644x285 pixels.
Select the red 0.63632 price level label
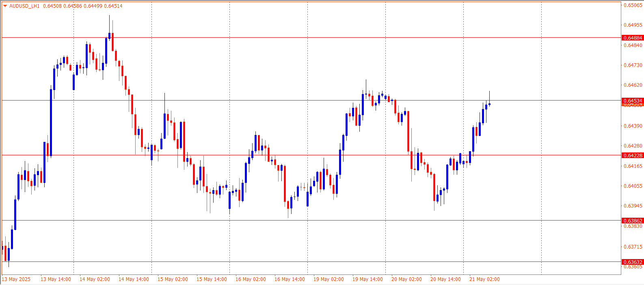pos(633,262)
